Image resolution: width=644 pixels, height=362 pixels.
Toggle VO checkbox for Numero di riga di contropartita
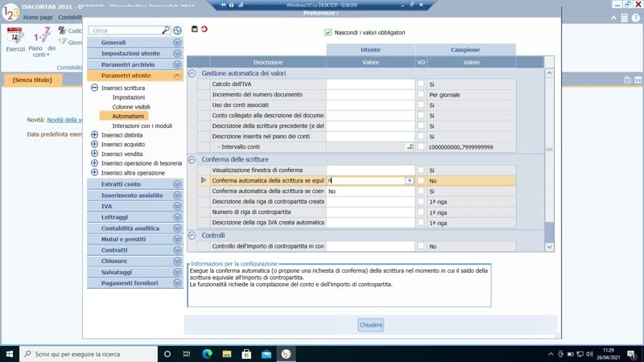coord(420,212)
